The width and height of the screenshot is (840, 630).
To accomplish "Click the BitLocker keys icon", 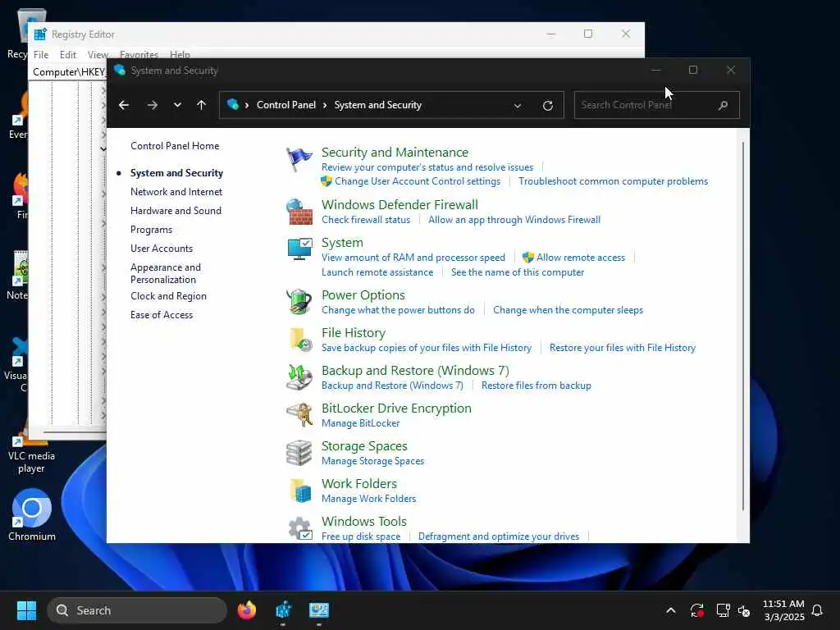I will click(x=299, y=414).
